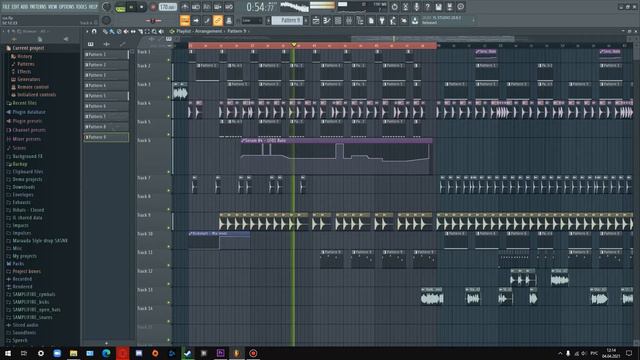Select Pattern 8 in the picker list
640x360 pixels.
tap(106, 127)
